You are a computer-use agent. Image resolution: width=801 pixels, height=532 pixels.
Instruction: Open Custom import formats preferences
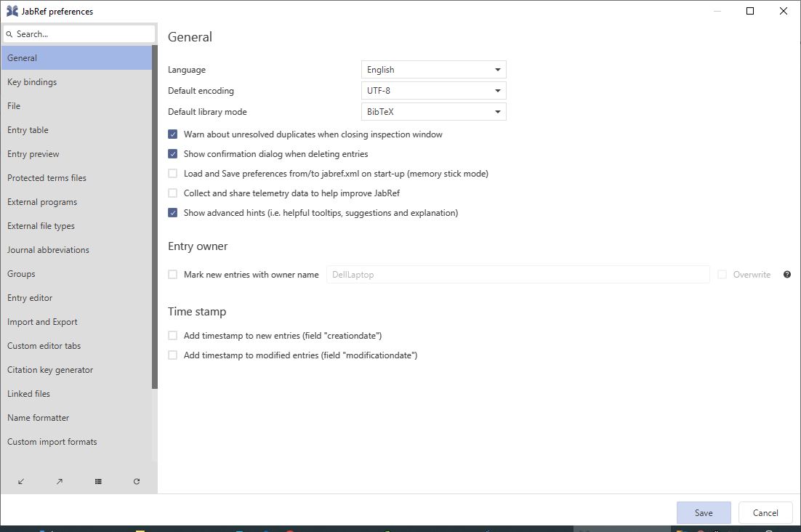pyautogui.click(x=76, y=442)
